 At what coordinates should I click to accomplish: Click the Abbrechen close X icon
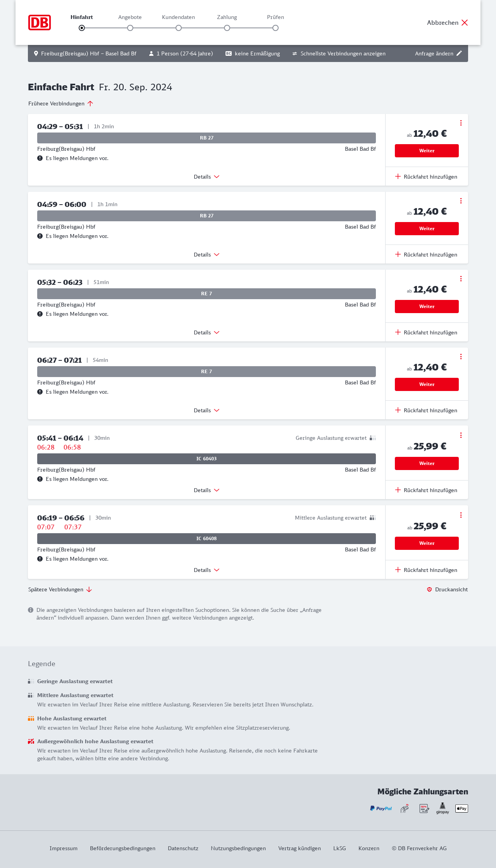465,22
